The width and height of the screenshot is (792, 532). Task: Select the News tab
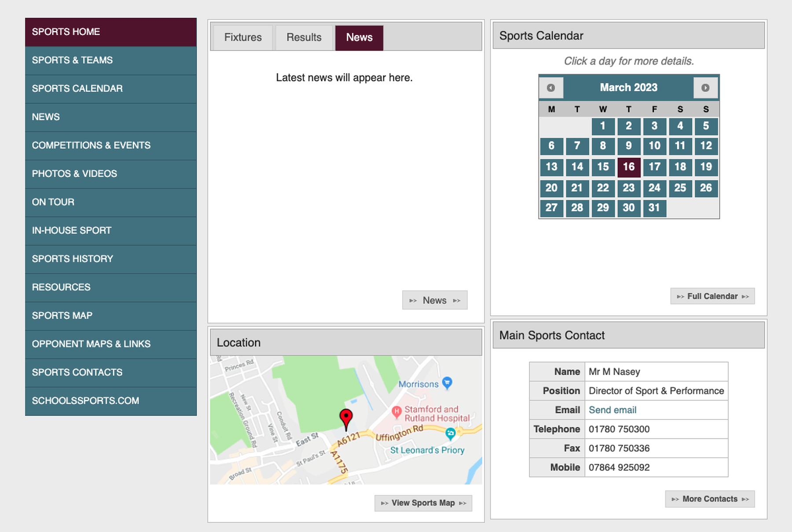[359, 38]
